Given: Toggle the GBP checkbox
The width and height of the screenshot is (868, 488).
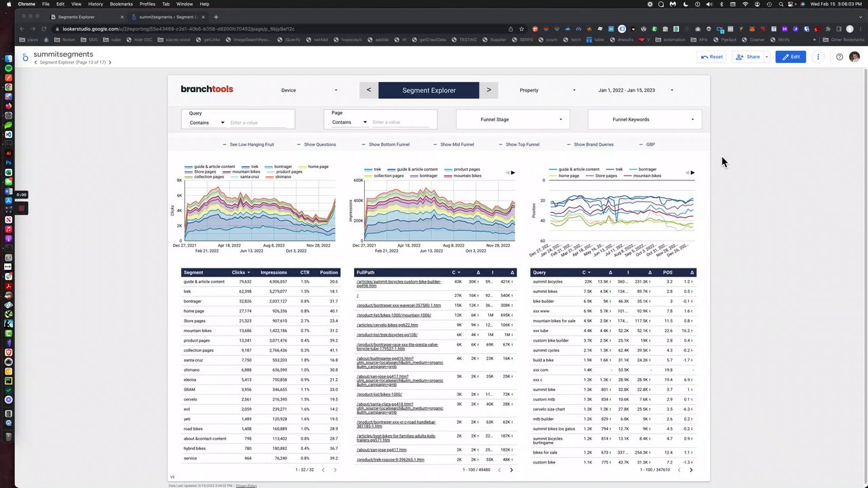Looking at the screenshot, I should pyautogui.click(x=641, y=144).
